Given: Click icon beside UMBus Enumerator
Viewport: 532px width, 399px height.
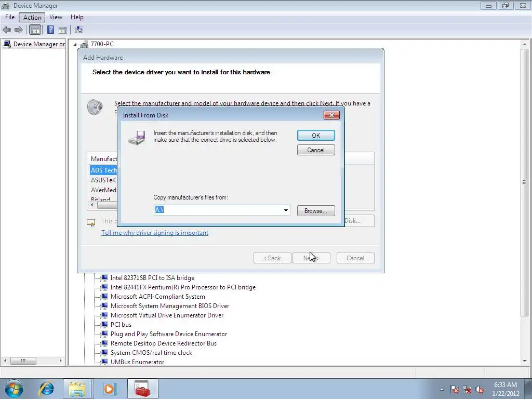Looking at the screenshot, I should (x=104, y=362).
